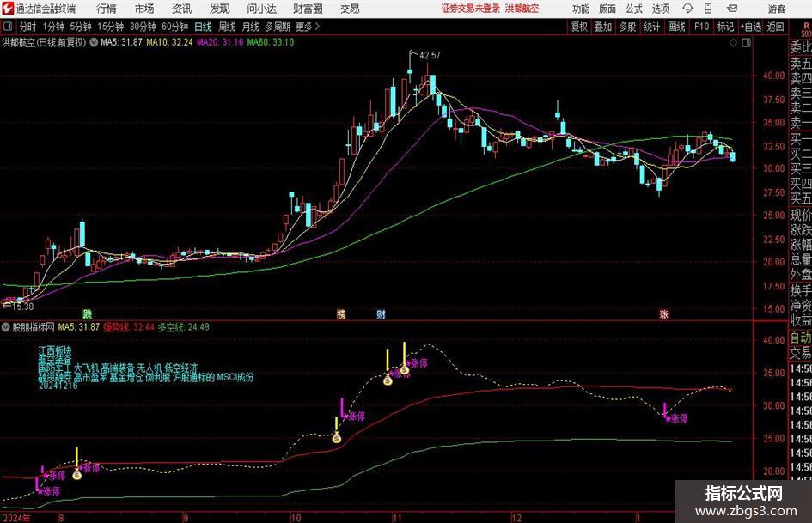Click the 榜 event marker
This screenshot has height=523, width=812.
(341, 313)
